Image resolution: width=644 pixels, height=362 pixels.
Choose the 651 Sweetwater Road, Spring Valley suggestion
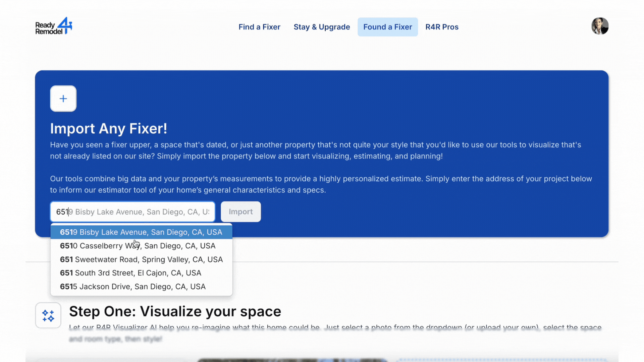141,259
